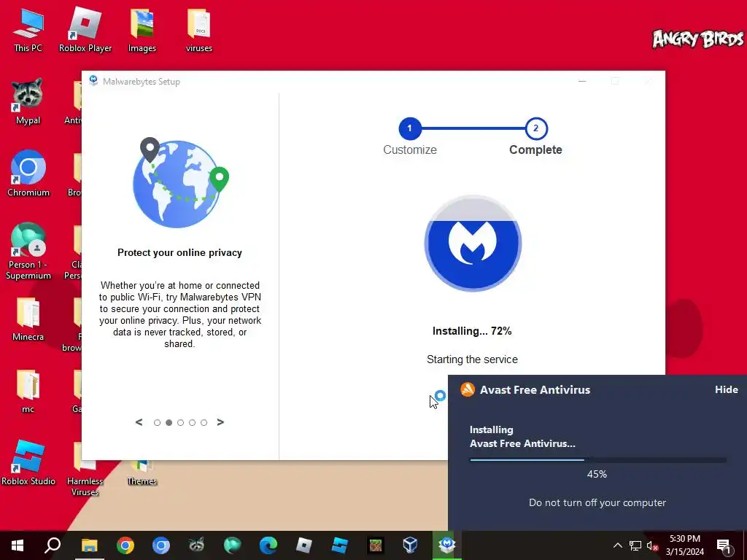Open VirtualBox cube icon in taskbar
The image size is (747, 560).
411,545
